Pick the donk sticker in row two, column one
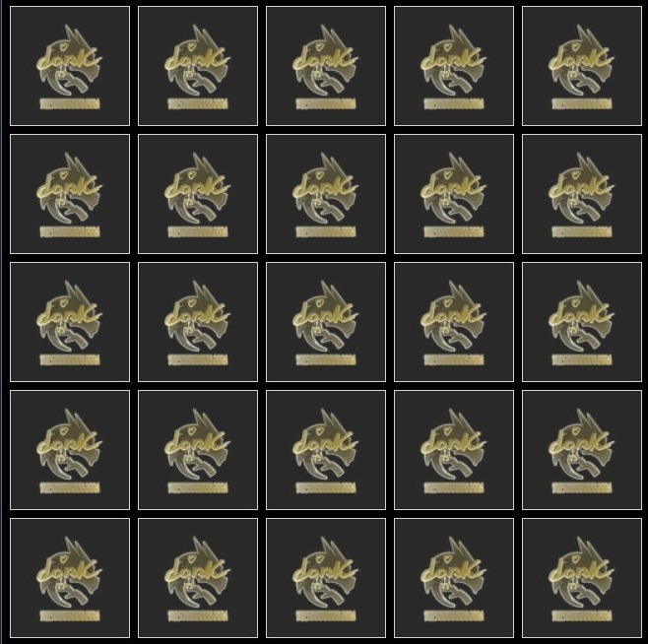648x644 pixels. point(70,194)
